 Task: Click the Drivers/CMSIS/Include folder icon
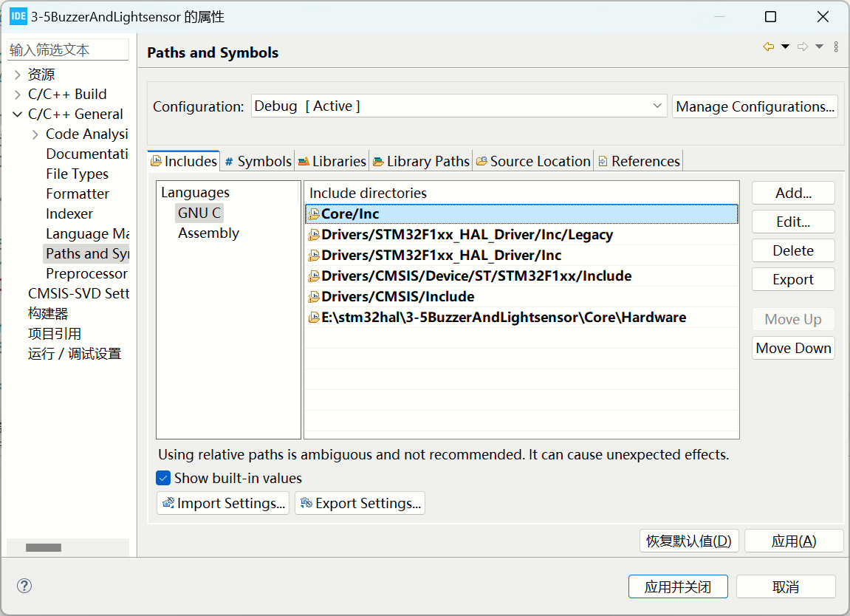314,297
